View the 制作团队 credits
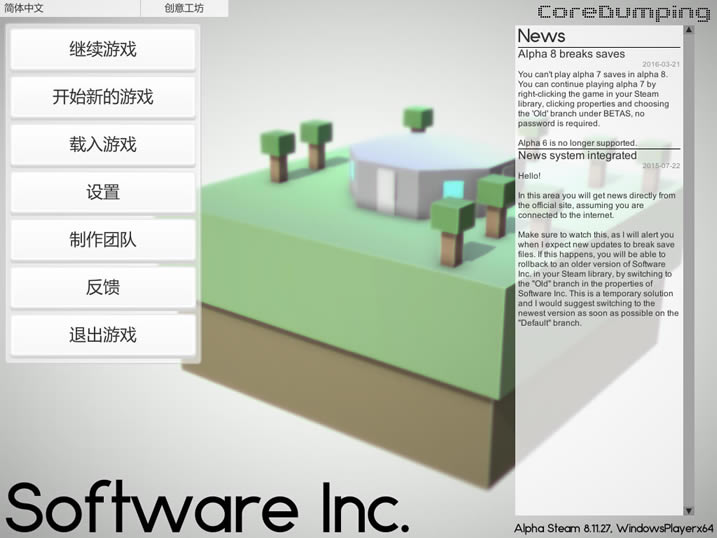The width and height of the screenshot is (717, 538). (103, 240)
